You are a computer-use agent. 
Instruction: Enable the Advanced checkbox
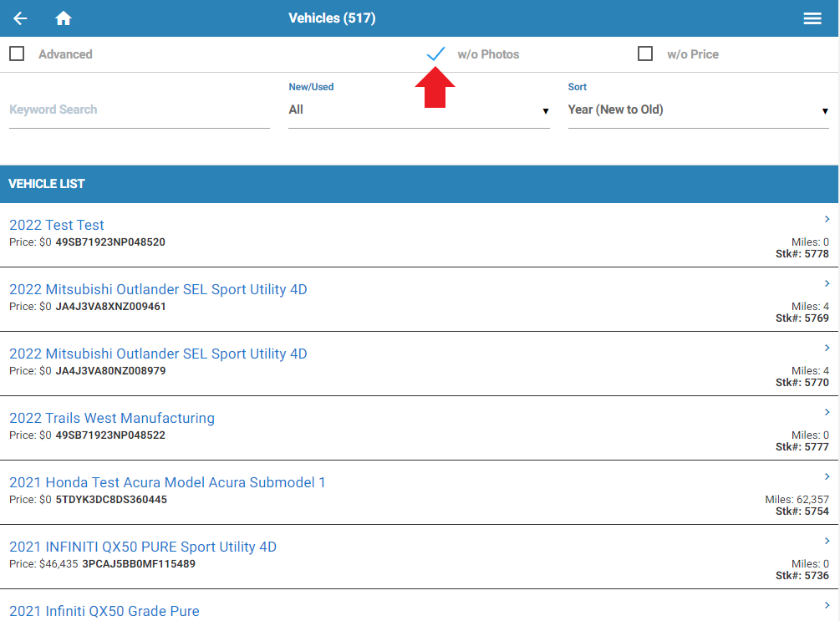tap(17, 53)
